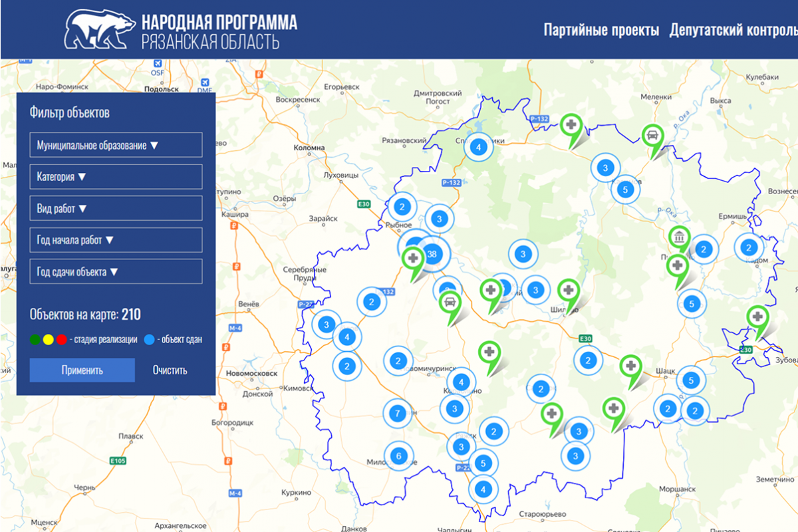
Task: Select the green car marker in the northeast
Action: coord(652,136)
